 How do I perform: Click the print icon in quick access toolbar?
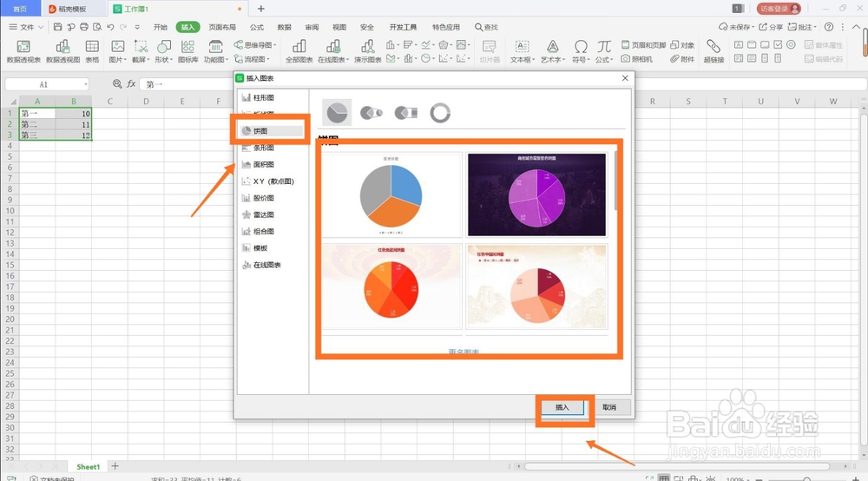coord(84,27)
